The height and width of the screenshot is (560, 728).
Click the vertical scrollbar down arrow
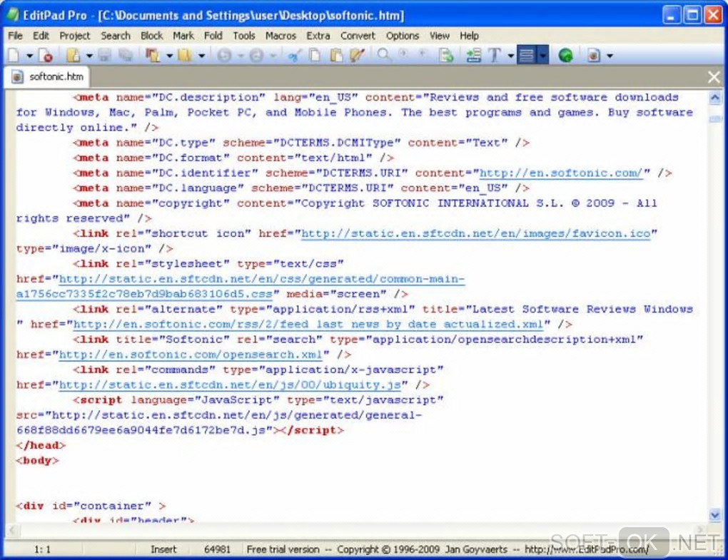[715, 514]
